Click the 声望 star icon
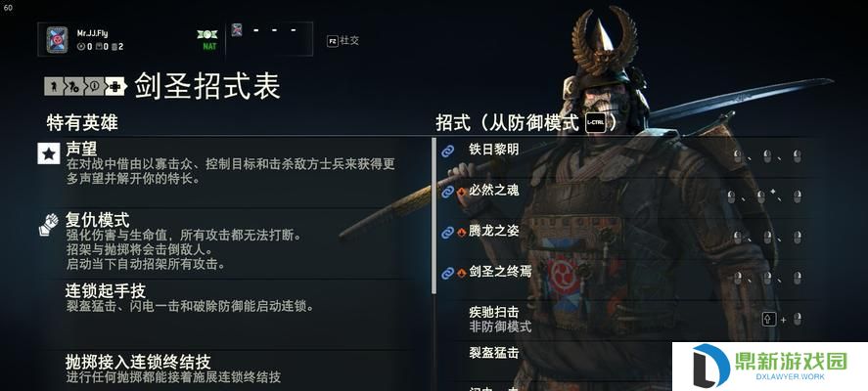Viewport: 868px width, 391px height. click(x=49, y=153)
